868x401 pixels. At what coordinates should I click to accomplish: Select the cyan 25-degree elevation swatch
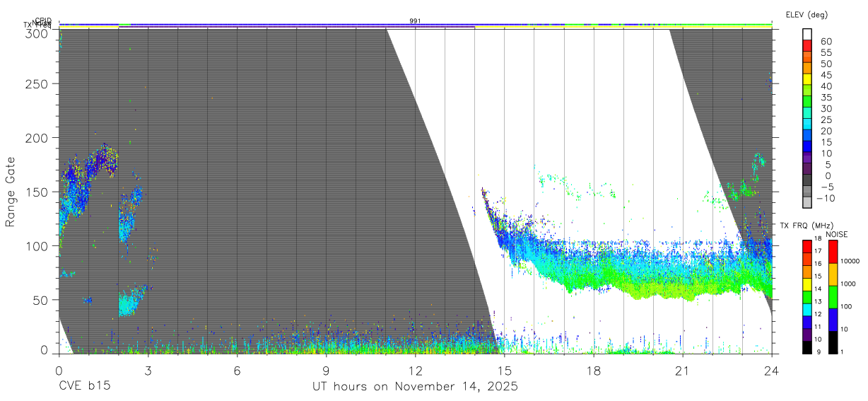pos(808,125)
